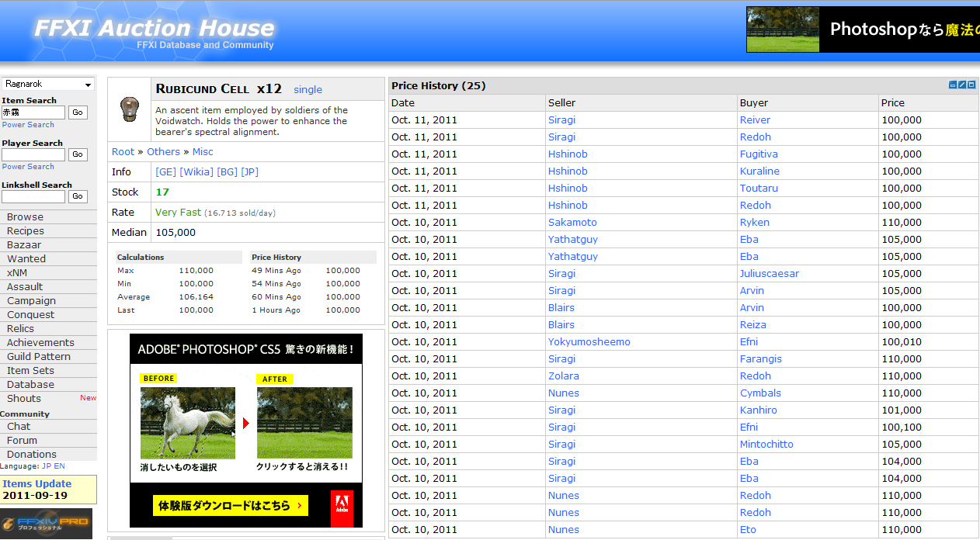The width and height of the screenshot is (980, 540).
Task: Open the Ragnarok server dropdown
Action: coord(48,84)
